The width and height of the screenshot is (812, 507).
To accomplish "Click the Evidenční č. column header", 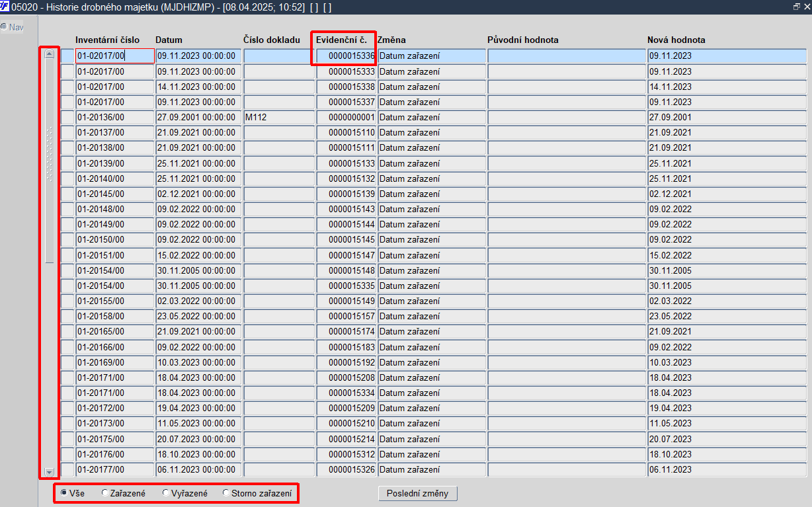I will pos(341,40).
